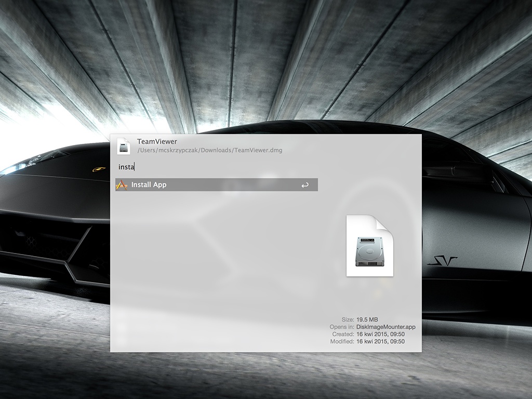
Task: Click the "Modified:" metadata label
Action: point(342,341)
